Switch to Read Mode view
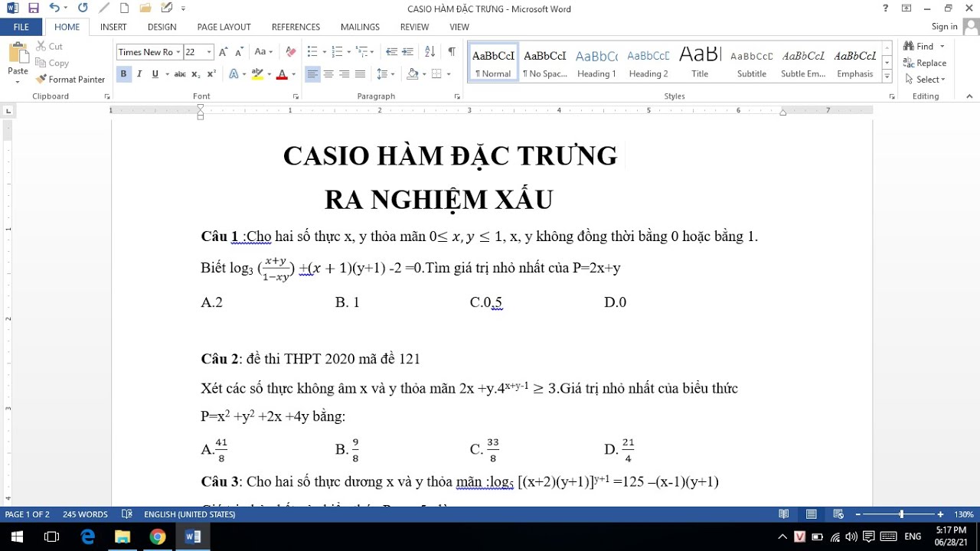Viewport: 980px width, 551px height. 784,514
